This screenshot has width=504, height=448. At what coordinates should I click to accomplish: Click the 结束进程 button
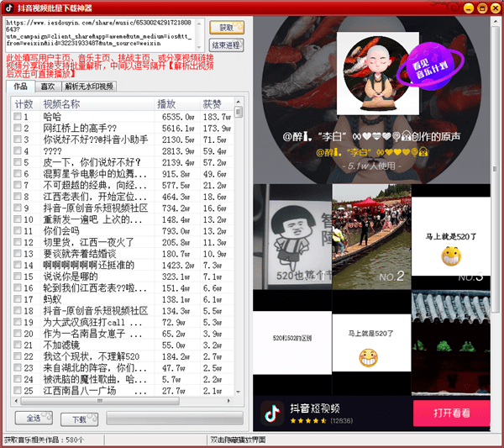pyautogui.click(x=226, y=45)
